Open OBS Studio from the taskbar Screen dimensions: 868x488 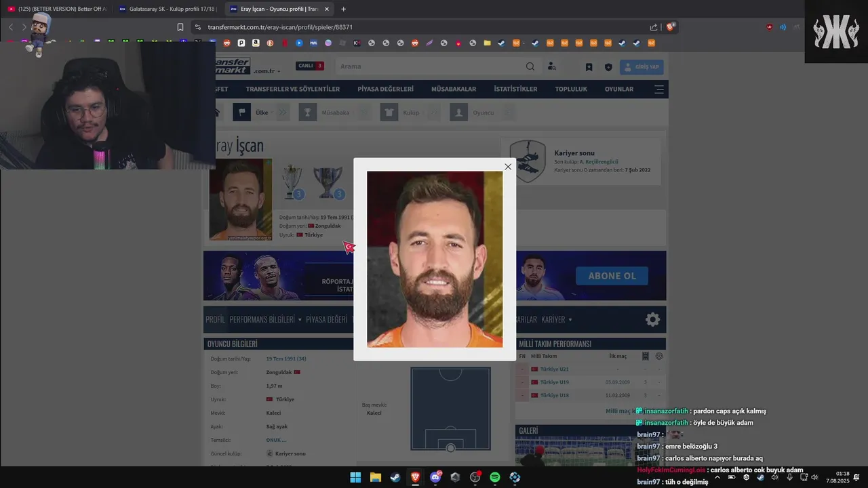click(x=475, y=477)
